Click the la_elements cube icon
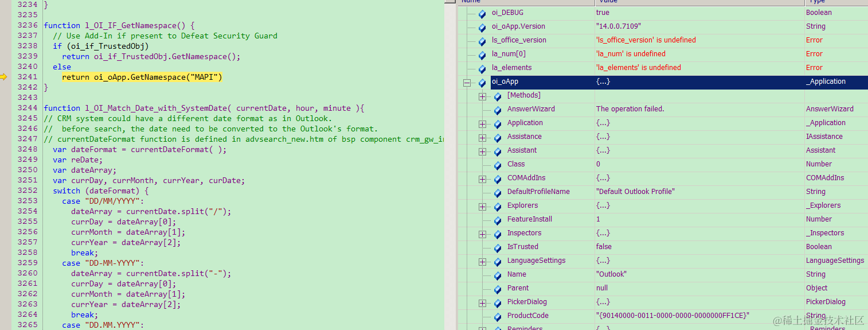 coord(482,69)
